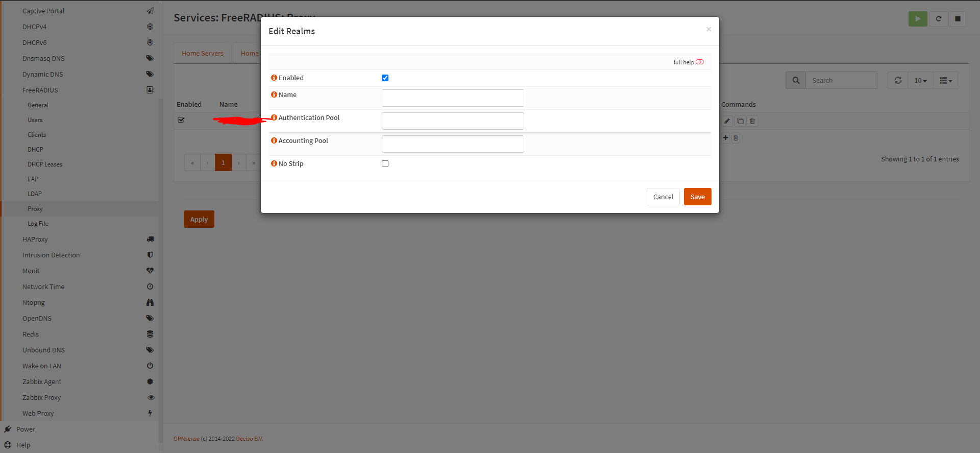Add a new realm with plus icon
Image resolution: width=980 pixels, height=453 pixels.
point(725,137)
